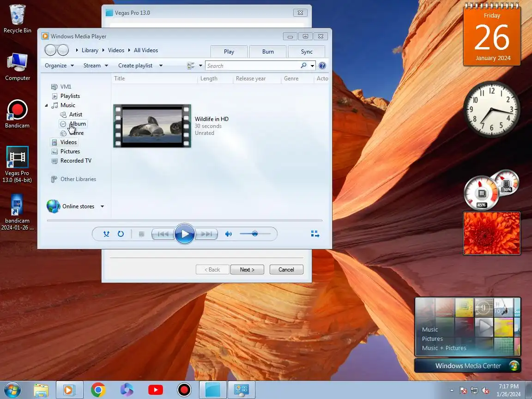Open Music in Windows Media Center gadget

pyautogui.click(x=430, y=329)
